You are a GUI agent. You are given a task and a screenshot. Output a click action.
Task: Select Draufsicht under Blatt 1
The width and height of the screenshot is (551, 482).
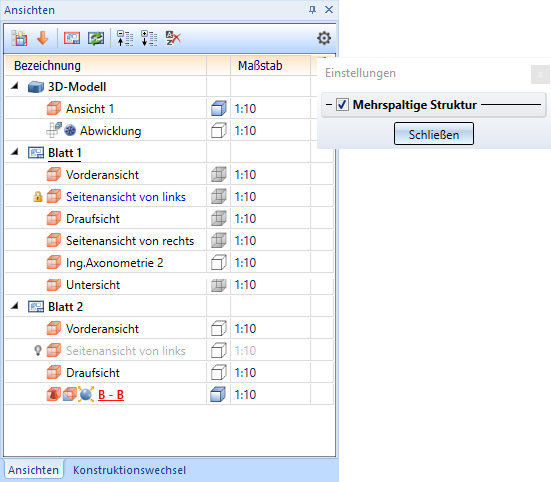click(x=93, y=219)
